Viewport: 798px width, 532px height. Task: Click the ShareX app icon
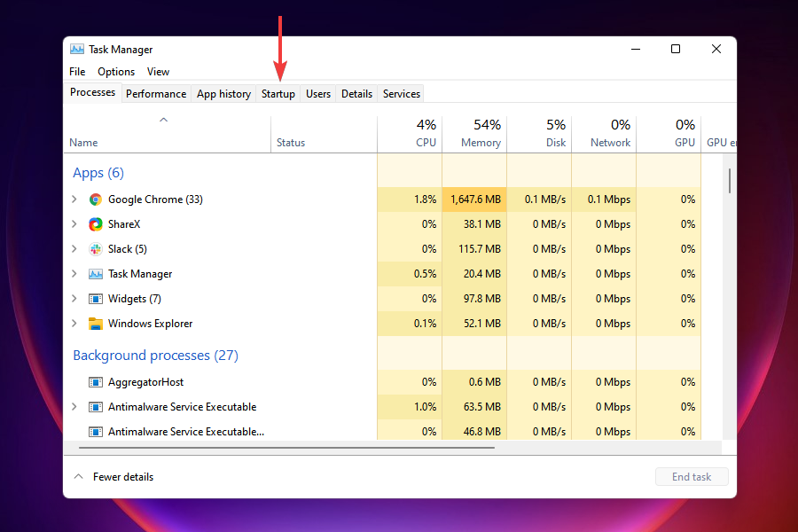[x=95, y=224]
